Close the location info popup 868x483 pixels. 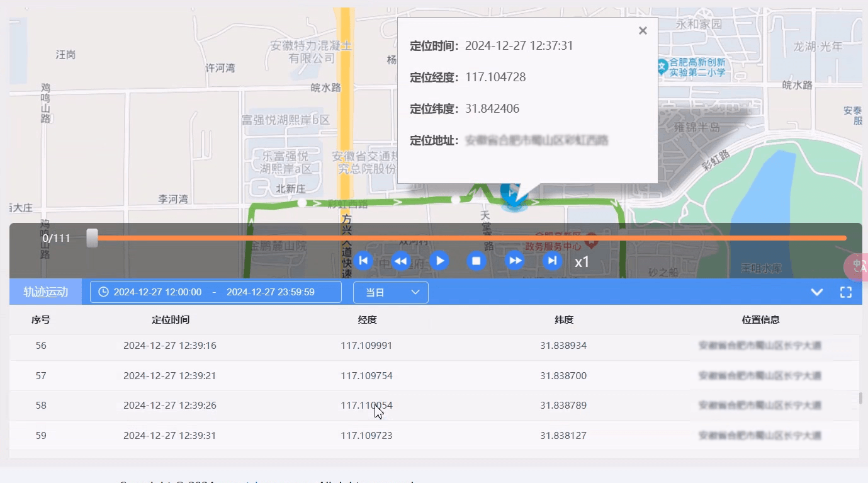coord(643,30)
